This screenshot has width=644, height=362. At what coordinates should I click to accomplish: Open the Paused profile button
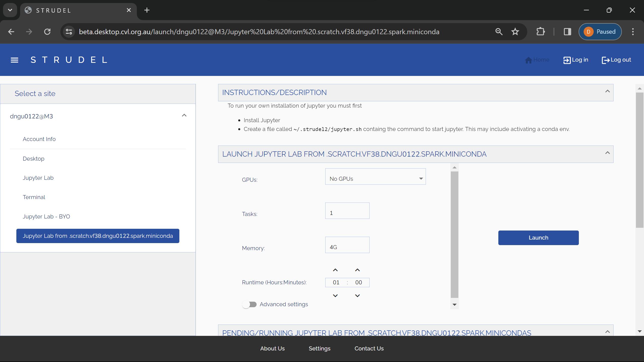tap(600, 32)
